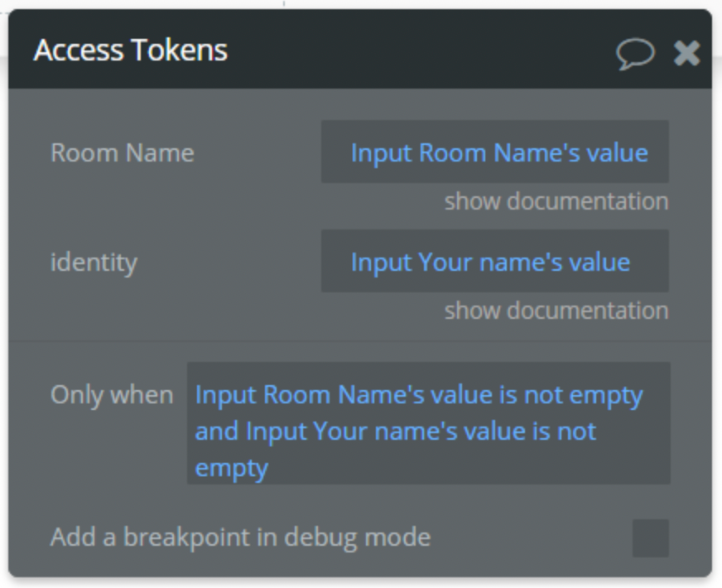
Task: Click "Input Room Name's value" blue expression
Action: pos(499,152)
